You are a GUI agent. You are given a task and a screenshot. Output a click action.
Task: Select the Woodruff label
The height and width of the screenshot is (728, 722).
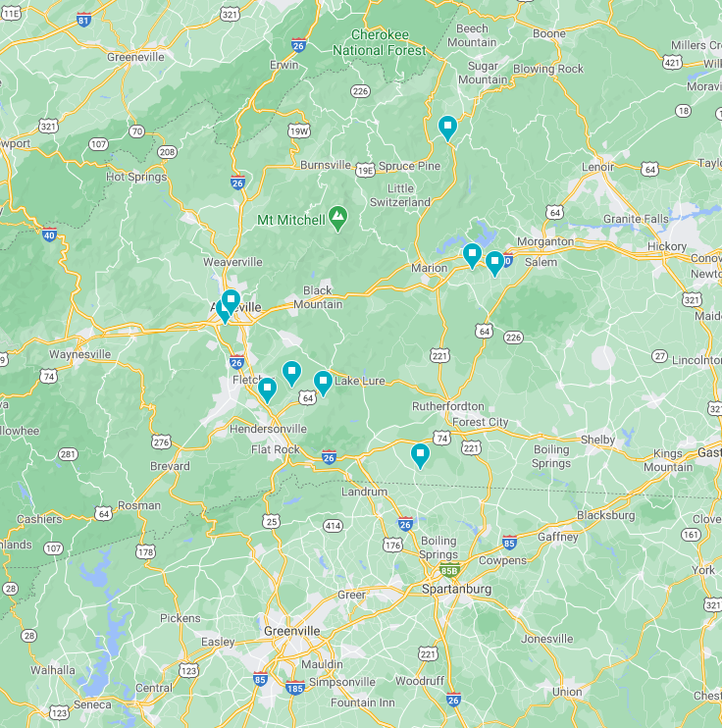coord(420,681)
